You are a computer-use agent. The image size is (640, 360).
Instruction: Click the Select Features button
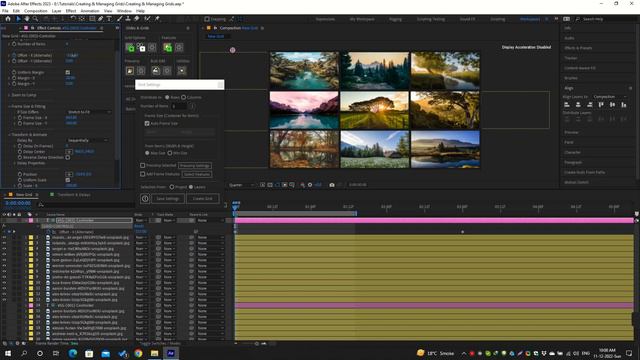[197, 174]
